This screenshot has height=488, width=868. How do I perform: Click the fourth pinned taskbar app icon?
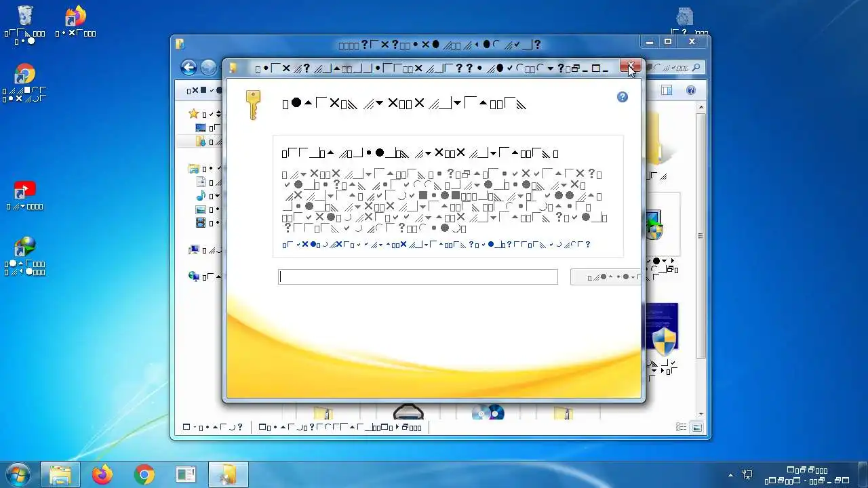tap(186, 474)
